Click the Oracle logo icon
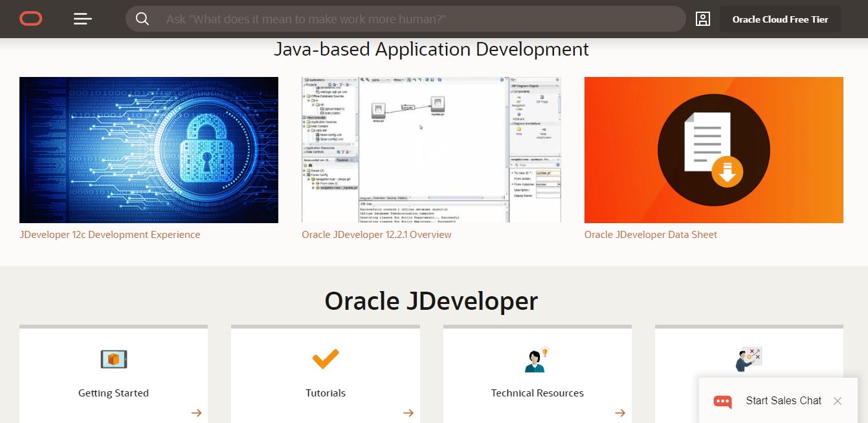The height and width of the screenshot is (423, 868). coord(30,19)
